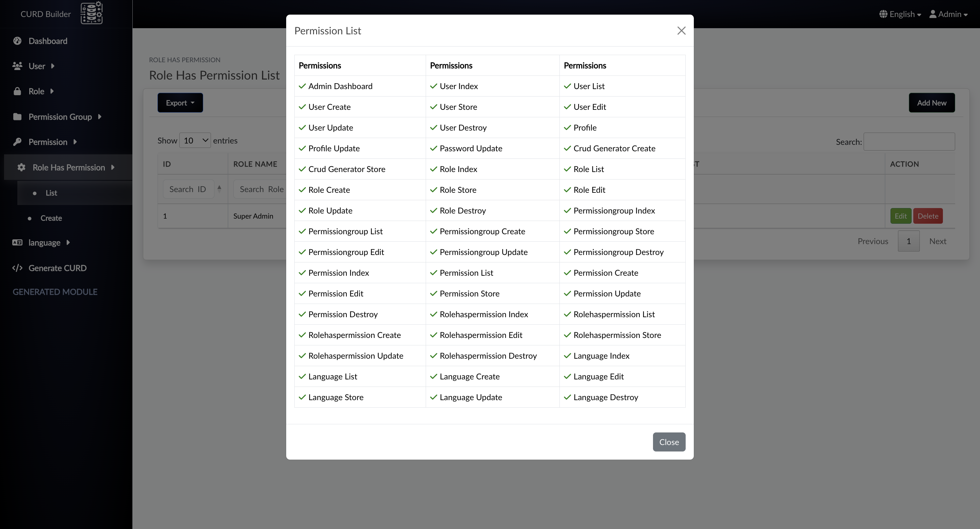
Task: Click the checkmark beside Rolehaspermission Edit
Action: (x=434, y=335)
